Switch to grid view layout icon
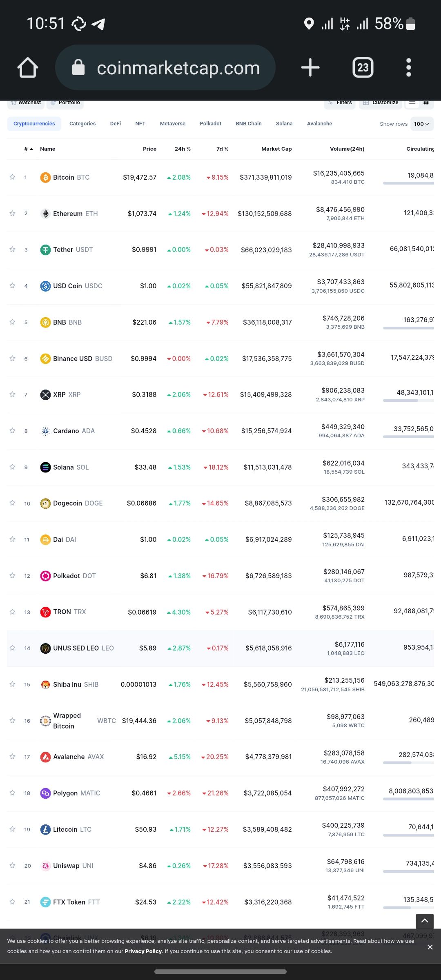The image size is (441, 980). [x=426, y=103]
